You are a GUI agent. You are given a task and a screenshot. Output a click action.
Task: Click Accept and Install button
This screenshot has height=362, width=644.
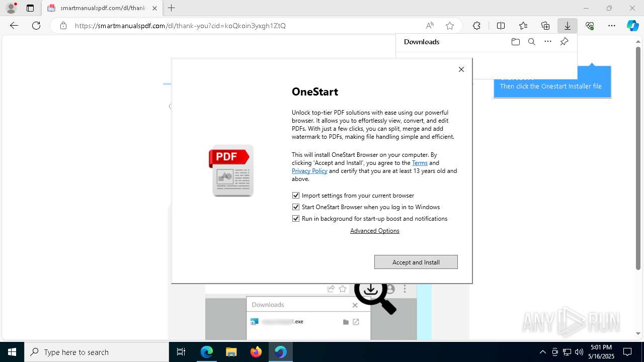(x=416, y=262)
